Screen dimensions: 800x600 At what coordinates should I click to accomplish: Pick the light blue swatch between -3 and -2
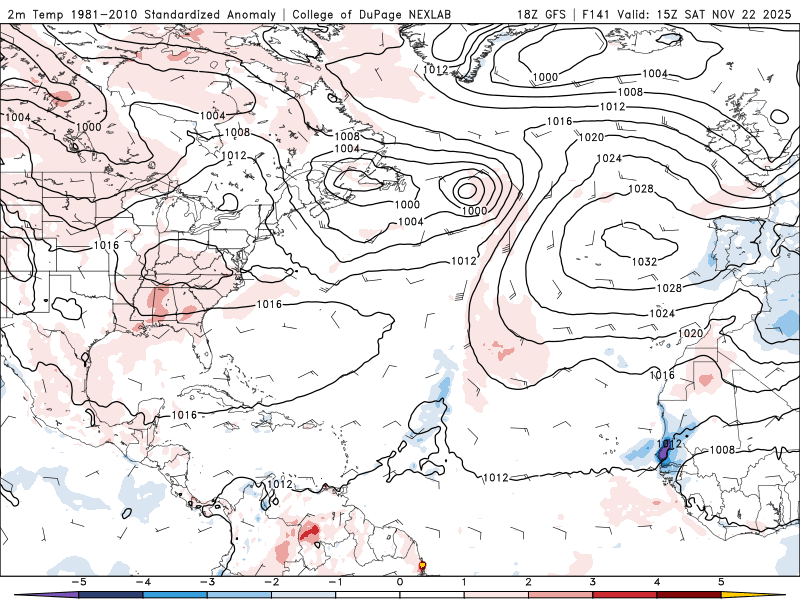click(239, 595)
